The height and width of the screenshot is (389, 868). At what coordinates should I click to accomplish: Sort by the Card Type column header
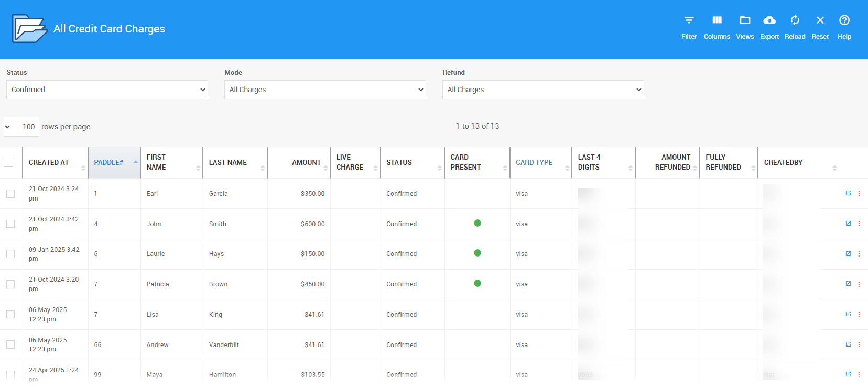click(x=534, y=162)
